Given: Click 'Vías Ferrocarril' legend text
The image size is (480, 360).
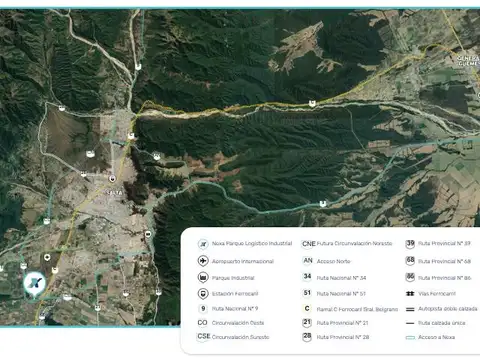Looking at the screenshot, I should coord(437,294).
